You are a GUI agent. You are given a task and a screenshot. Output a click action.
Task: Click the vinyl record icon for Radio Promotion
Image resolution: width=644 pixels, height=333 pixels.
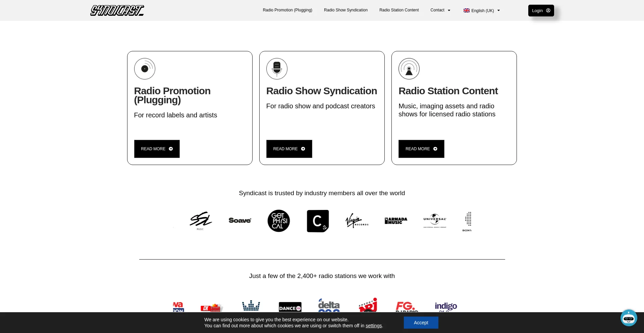pos(145,69)
